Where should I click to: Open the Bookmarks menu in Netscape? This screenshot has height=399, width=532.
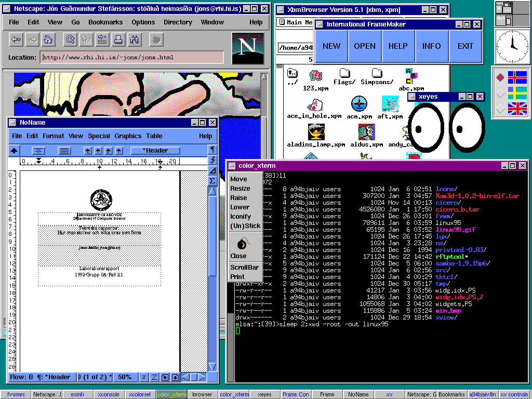point(105,22)
